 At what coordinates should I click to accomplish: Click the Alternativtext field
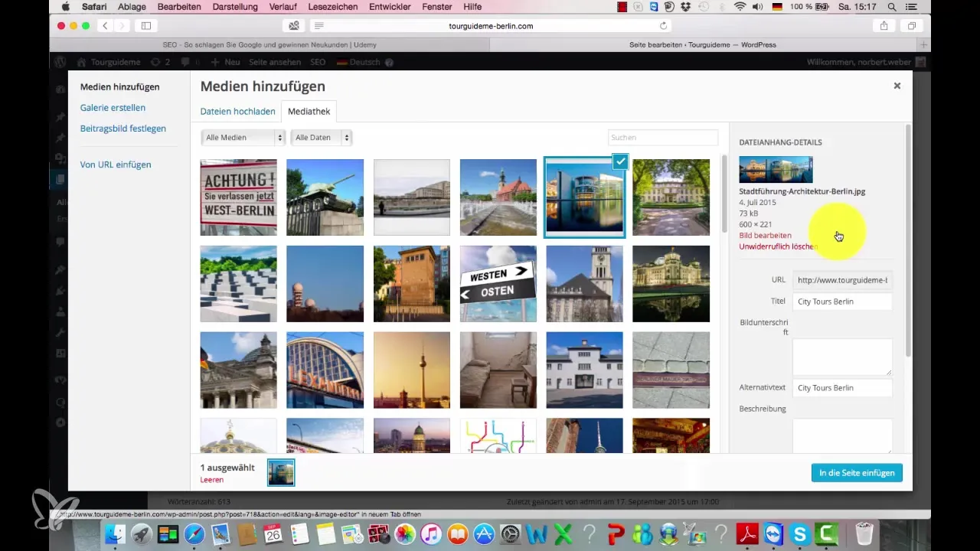click(x=842, y=388)
